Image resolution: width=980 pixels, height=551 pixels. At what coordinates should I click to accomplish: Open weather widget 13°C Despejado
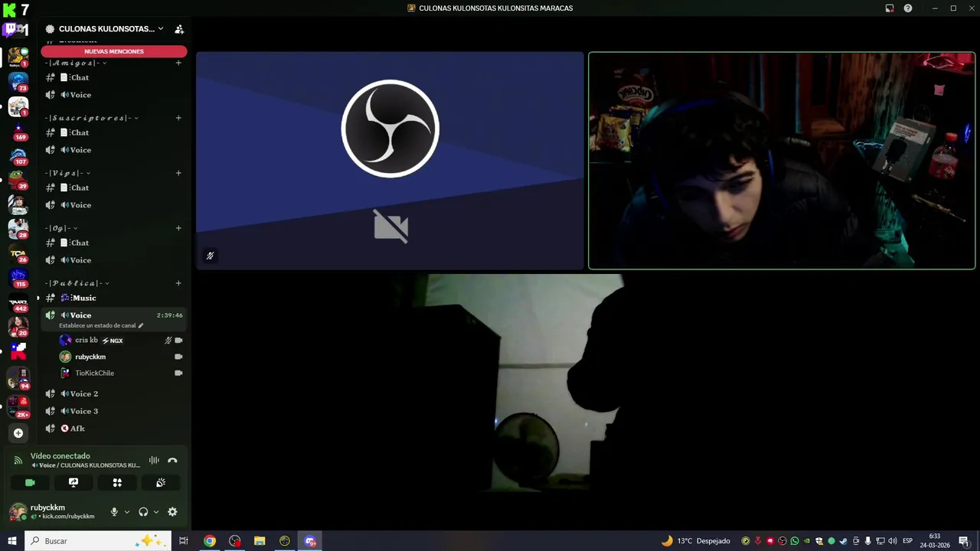click(x=696, y=541)
